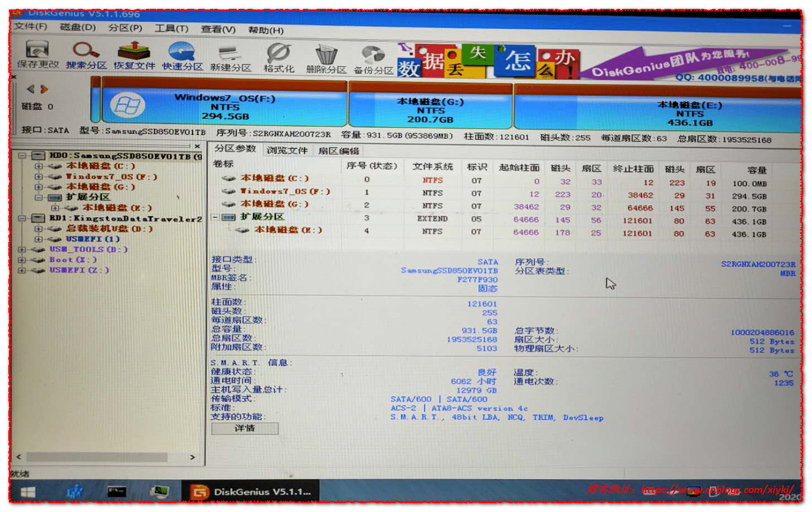Viewport: 812px width, 512px height.
Task: Switch to the 分区参数 tab
Action: [235, 149]
